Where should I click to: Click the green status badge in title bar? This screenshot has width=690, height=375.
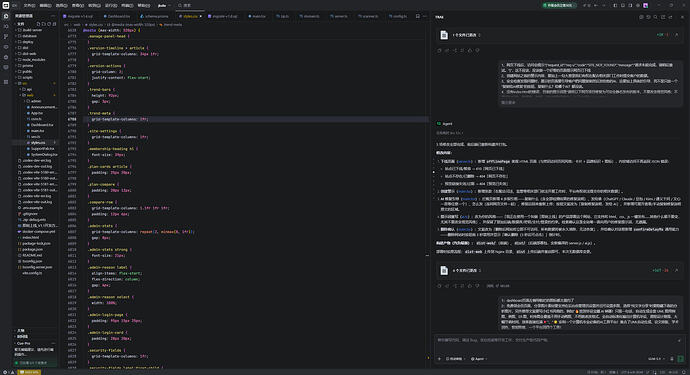(559, 5)
